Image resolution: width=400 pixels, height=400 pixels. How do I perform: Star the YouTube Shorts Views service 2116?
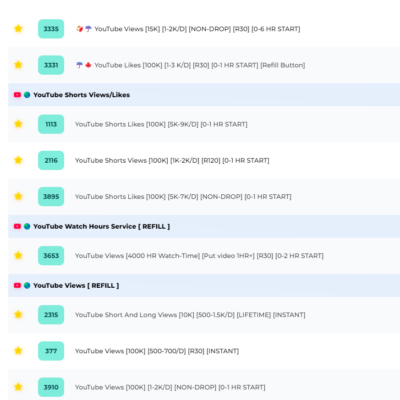click(18, 160)
